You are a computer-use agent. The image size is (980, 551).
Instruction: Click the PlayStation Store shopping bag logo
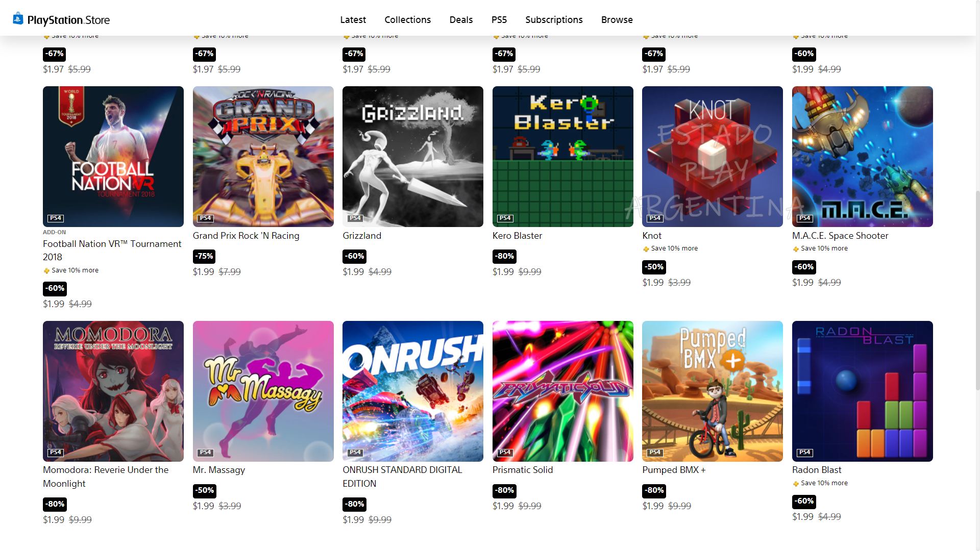(18, 19)
